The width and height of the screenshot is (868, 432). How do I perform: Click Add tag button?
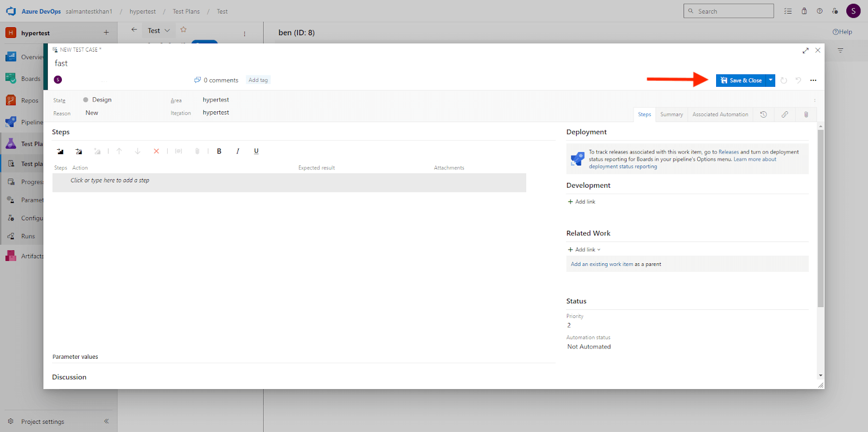pyautogui.click(x=258, y=80)
